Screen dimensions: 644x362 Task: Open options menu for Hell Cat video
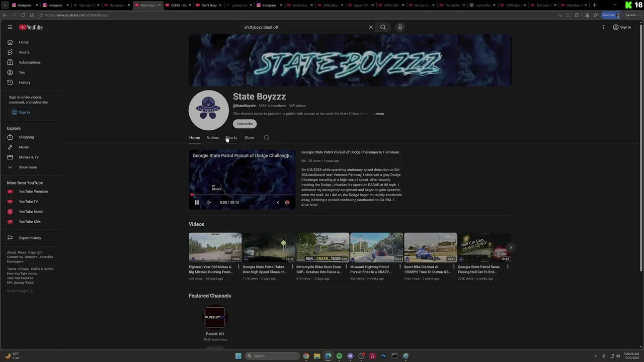(508, 267)
